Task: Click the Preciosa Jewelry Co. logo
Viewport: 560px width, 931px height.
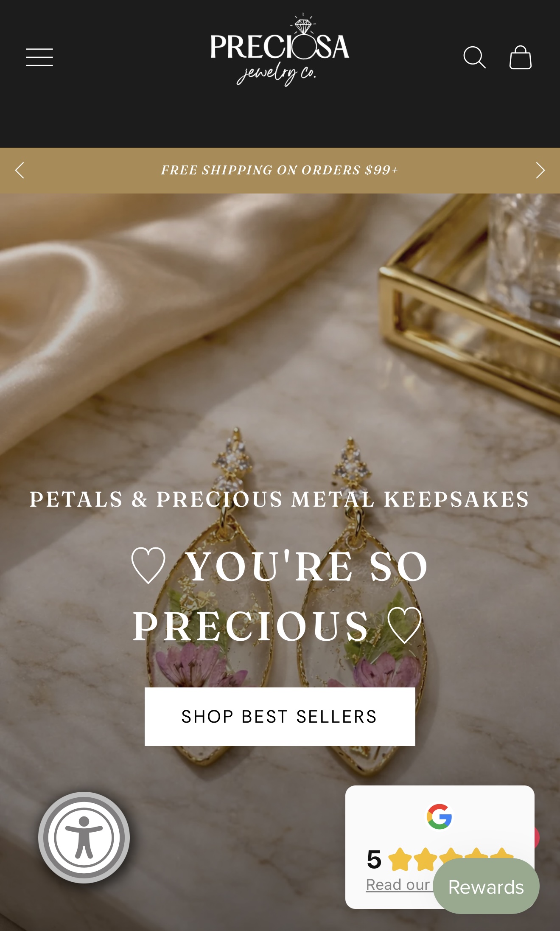Action: tap(280, 50)
